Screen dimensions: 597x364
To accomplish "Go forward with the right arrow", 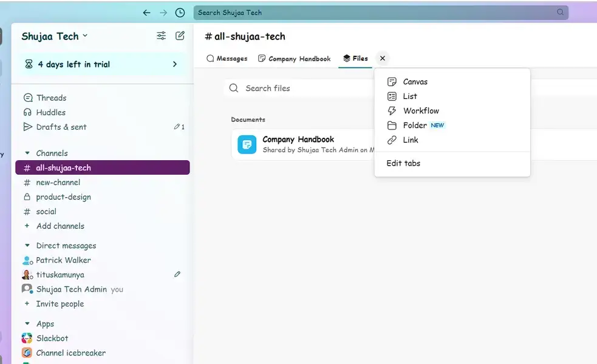I will click(x=163, y=13).
